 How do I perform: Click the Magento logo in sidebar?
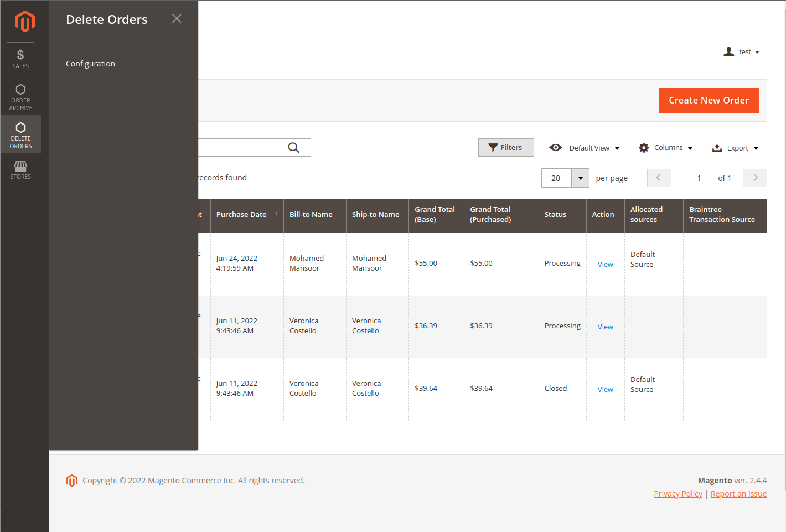[25, 22]
